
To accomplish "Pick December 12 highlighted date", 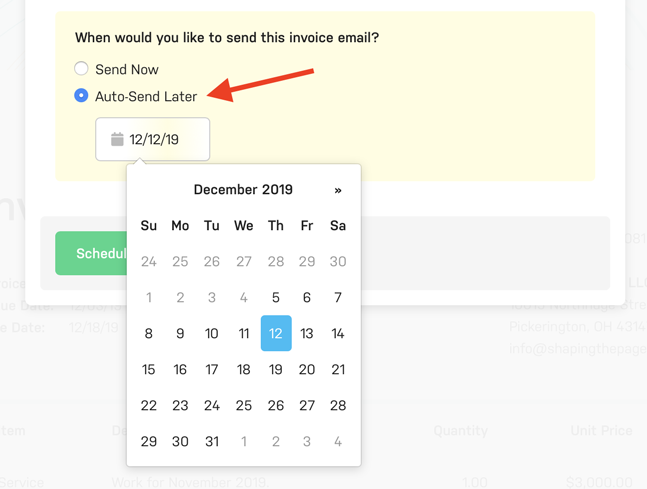I will tap(276, 334).
